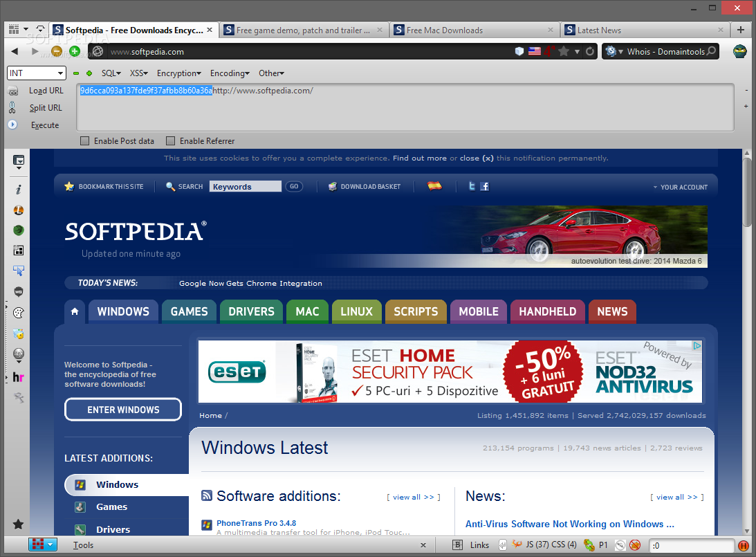
Task: Click the green globe icon in sidebar
Action: tap(18, 230)
